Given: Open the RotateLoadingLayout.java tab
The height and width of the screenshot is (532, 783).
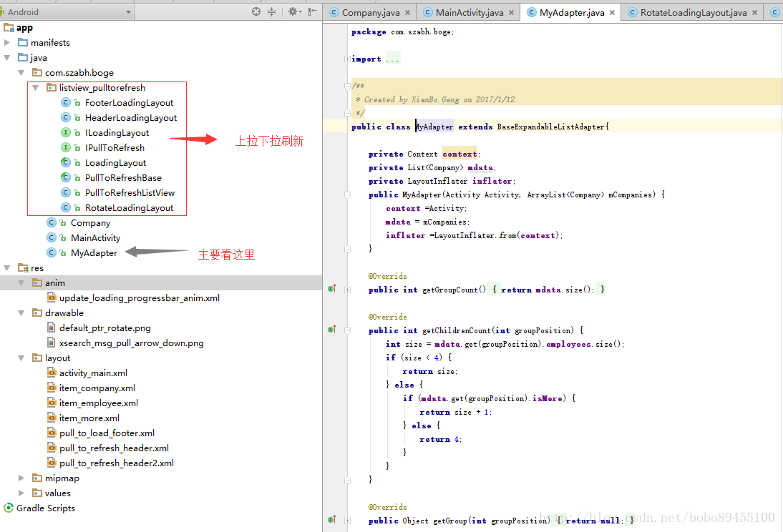Looking at the screenshot, I should coord(694,12).
